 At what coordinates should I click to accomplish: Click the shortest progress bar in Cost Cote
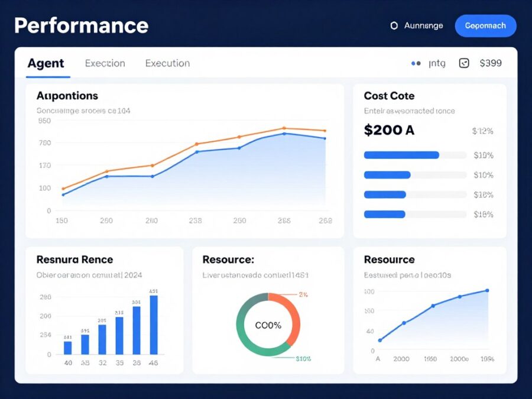[388, 214]
